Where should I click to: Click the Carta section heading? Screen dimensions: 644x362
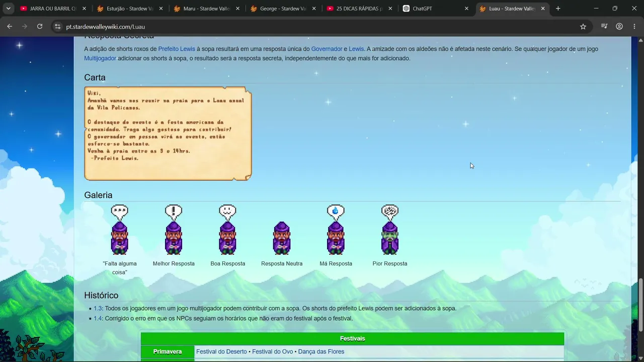click(x=95, y=77)
